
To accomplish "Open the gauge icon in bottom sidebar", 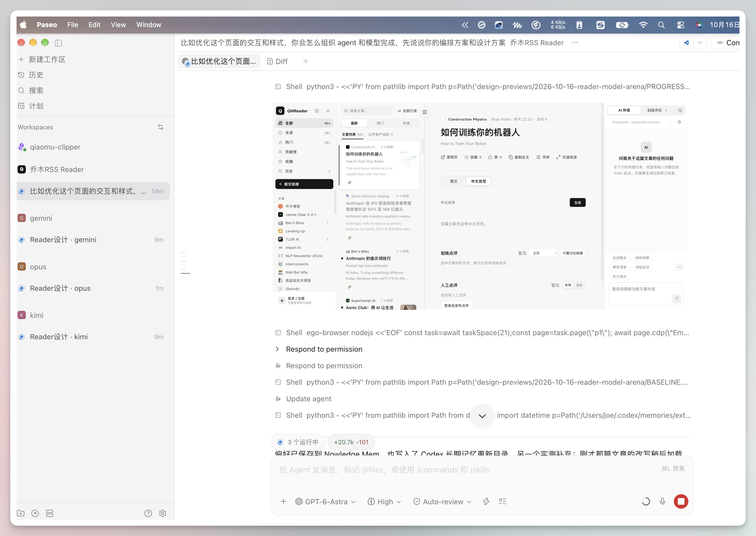I will coord(35,513).
